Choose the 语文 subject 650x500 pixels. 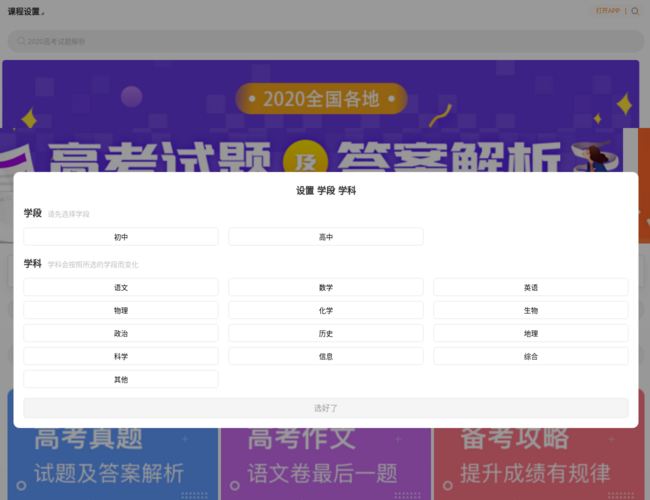click(121, 287)
